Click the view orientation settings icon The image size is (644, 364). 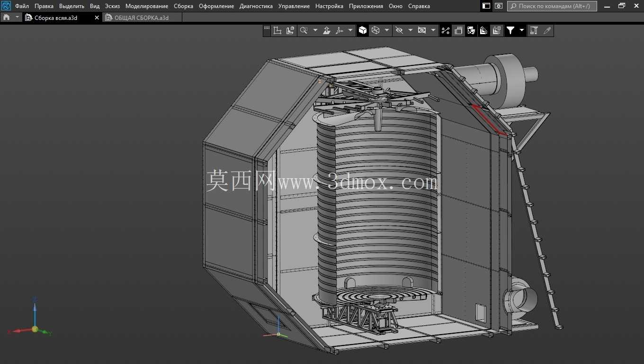(x=290, y=30)
